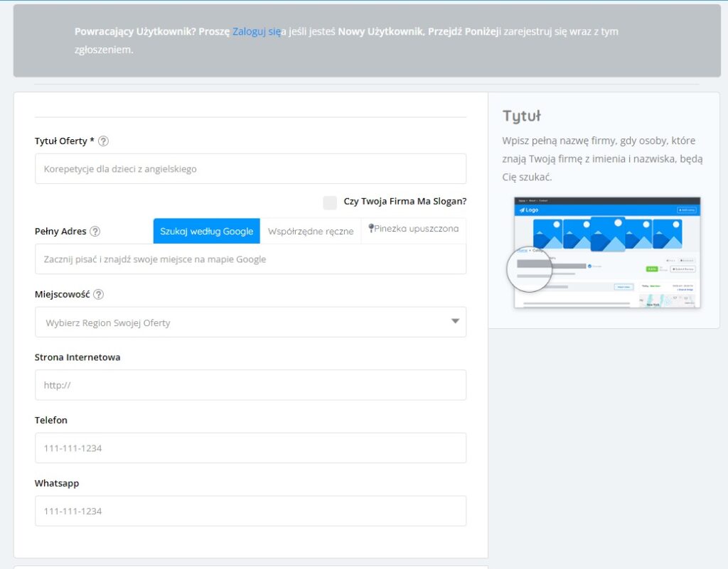Switch to the Współrzędne ręczne tab
This screenshot has width=728, height=569.
coord(311,232)
